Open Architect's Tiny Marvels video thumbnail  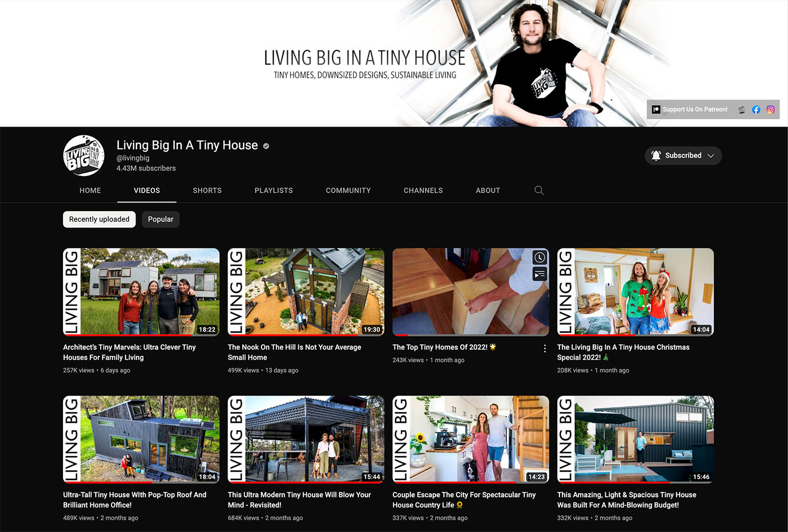coord(141,291)
